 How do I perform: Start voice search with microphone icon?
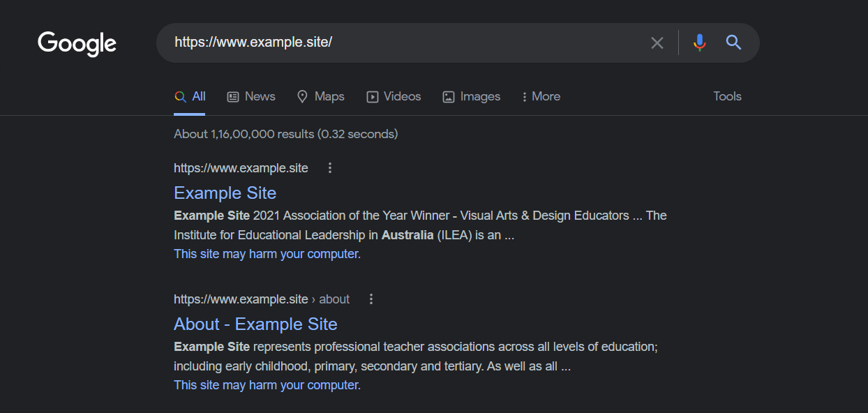pyautogui.click(x=700, y=43)
